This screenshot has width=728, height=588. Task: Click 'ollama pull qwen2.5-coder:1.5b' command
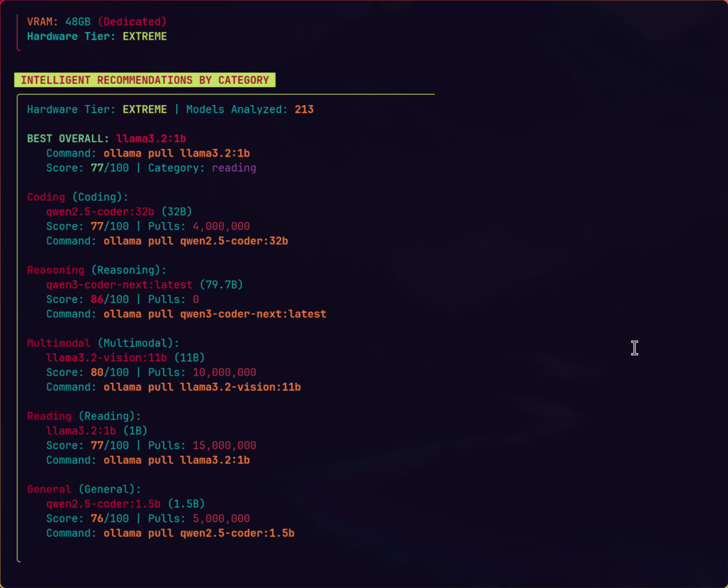[x=199, y=533]
